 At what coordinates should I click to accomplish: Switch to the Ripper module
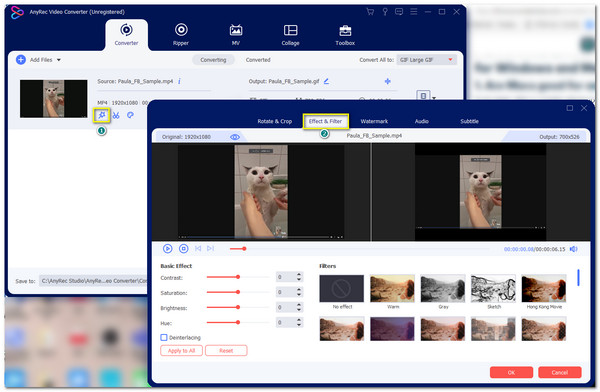[x=181, y=34]
